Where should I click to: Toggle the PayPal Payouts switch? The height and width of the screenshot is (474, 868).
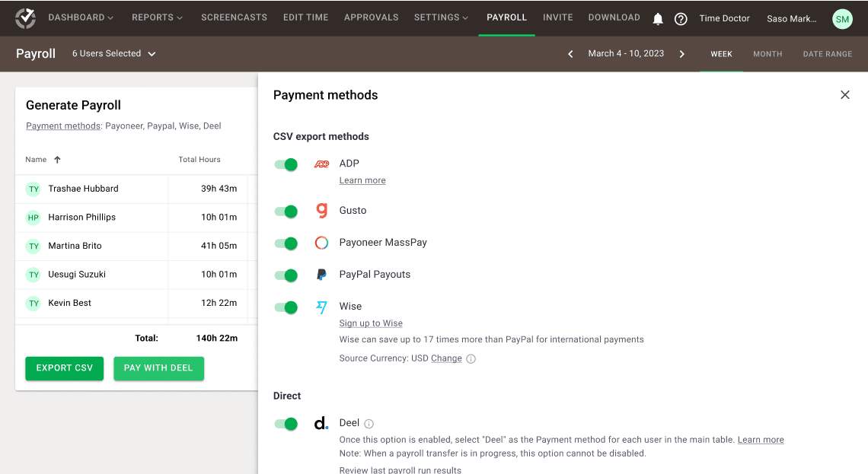[286, 275]
